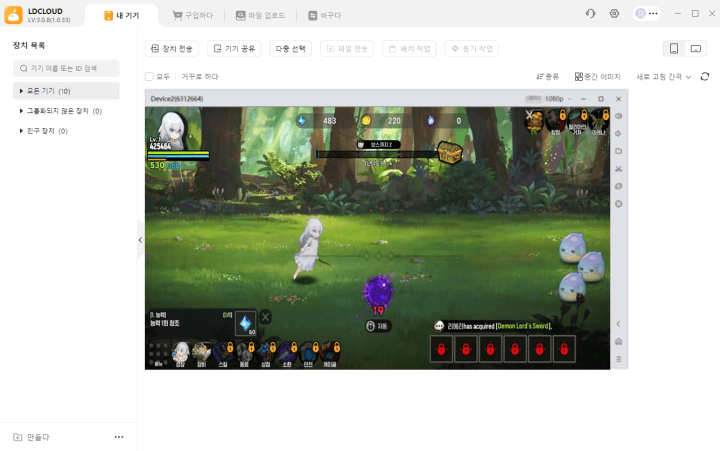
Task: Click gold pile booster icon at top right
Action: click(534, 121)
